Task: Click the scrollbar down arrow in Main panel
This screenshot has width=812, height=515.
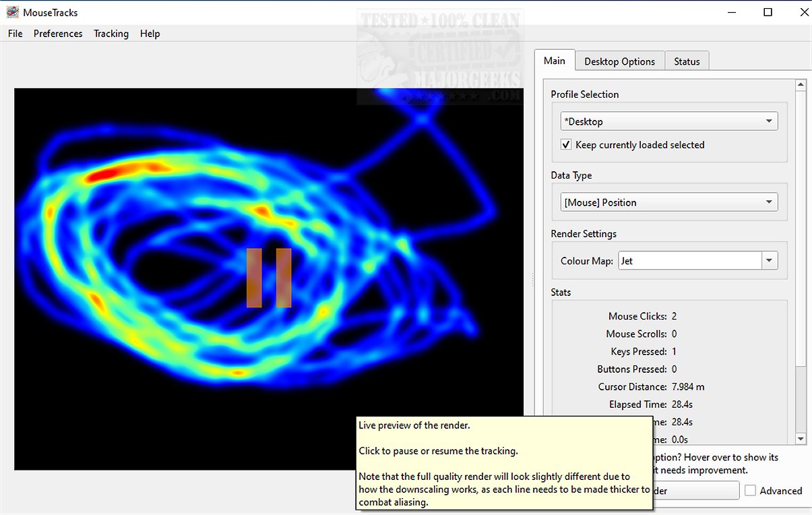Action: coord(801,439)
